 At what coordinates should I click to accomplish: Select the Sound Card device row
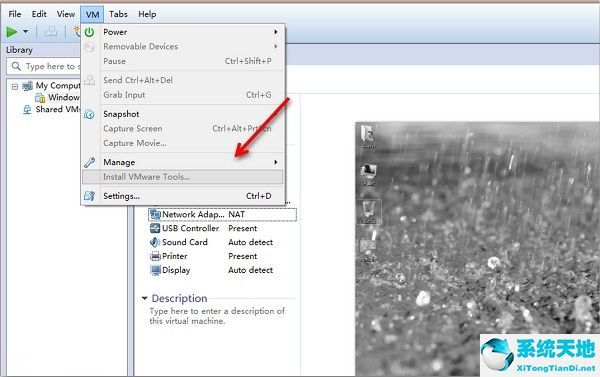[x=222, y=242]
